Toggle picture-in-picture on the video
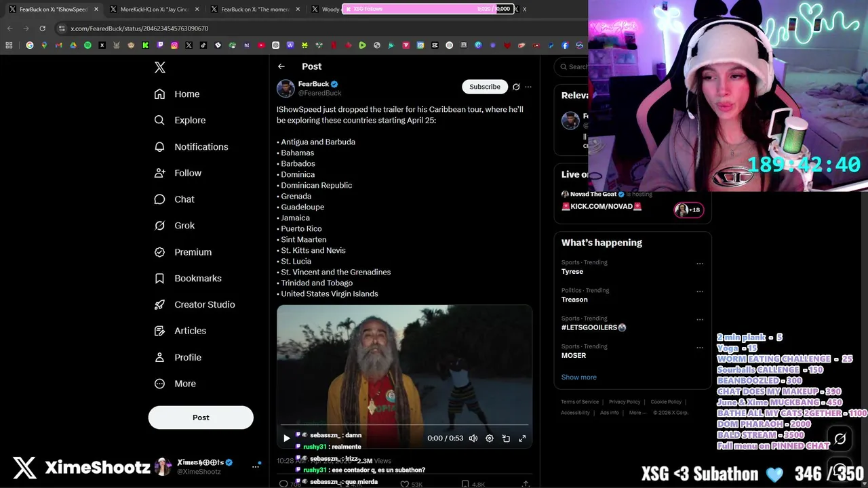The height and width of the screenshot is (488, 868). (x=506, y=439)
